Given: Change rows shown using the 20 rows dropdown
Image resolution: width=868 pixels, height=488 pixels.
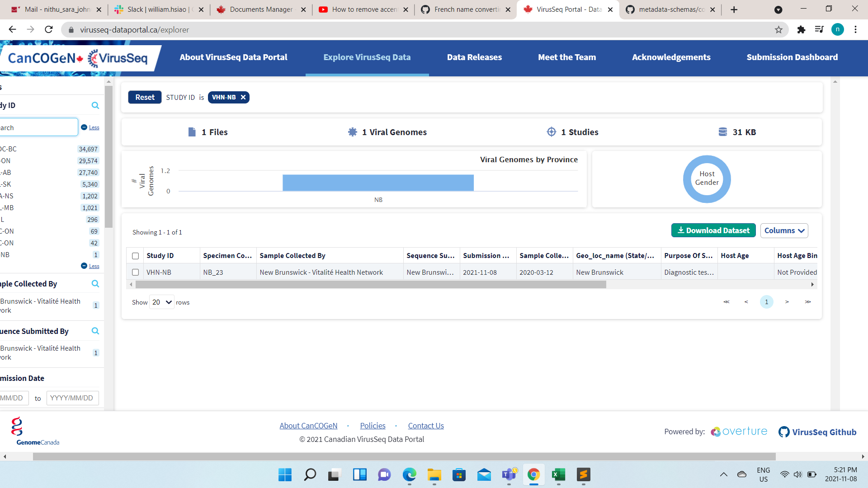Looking at the screenshot, I should tap(161, 302).
